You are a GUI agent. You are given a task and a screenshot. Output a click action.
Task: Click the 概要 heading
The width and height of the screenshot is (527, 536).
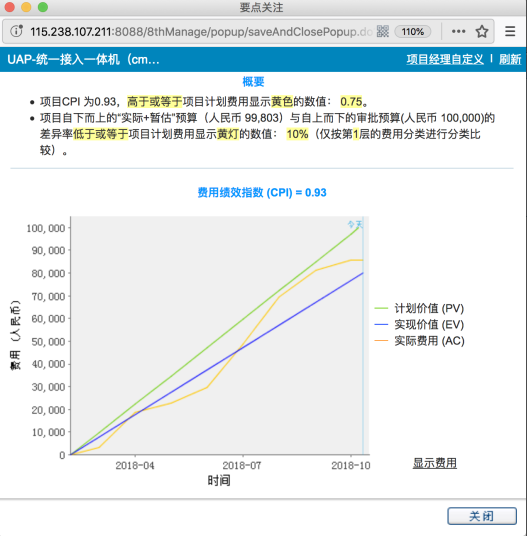[253, 82]
